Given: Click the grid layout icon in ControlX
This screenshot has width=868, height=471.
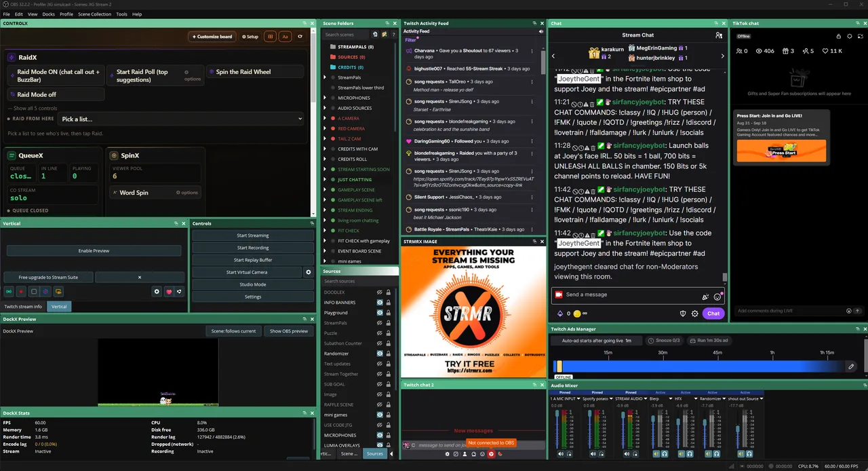Looking at the screenshot, I should [x=271, y=37].
